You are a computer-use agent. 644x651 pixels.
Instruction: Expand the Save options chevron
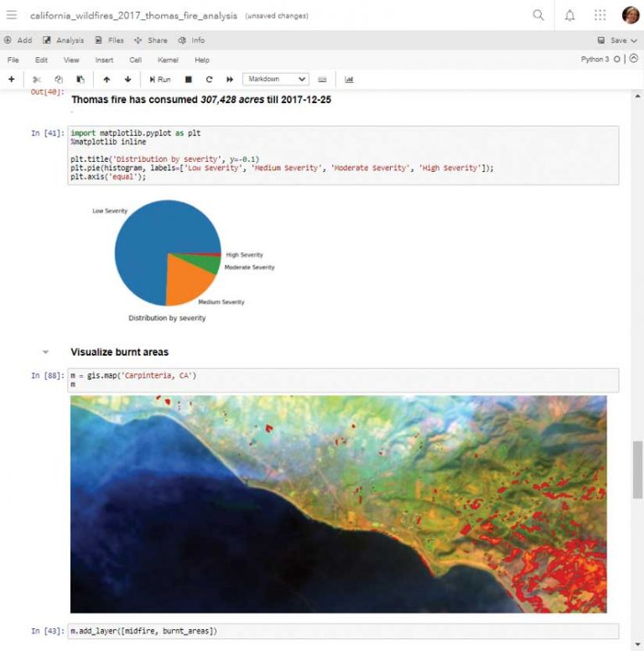[x=634, y=40]
